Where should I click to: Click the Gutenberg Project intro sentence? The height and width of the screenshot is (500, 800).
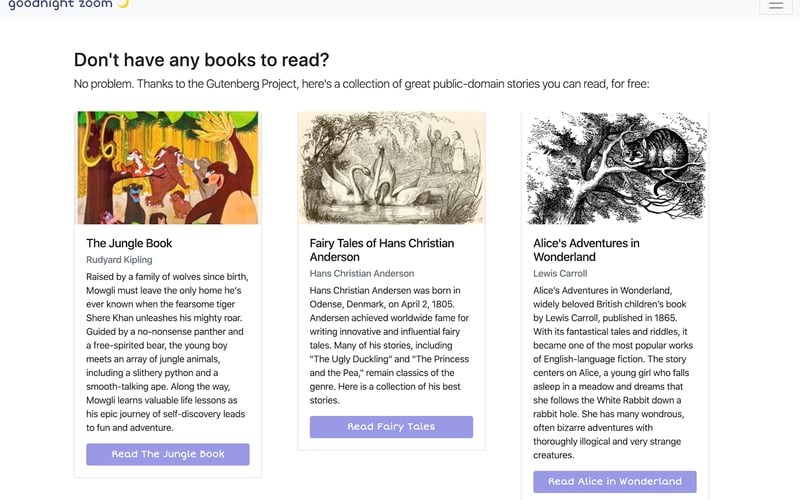coord(362,84)
